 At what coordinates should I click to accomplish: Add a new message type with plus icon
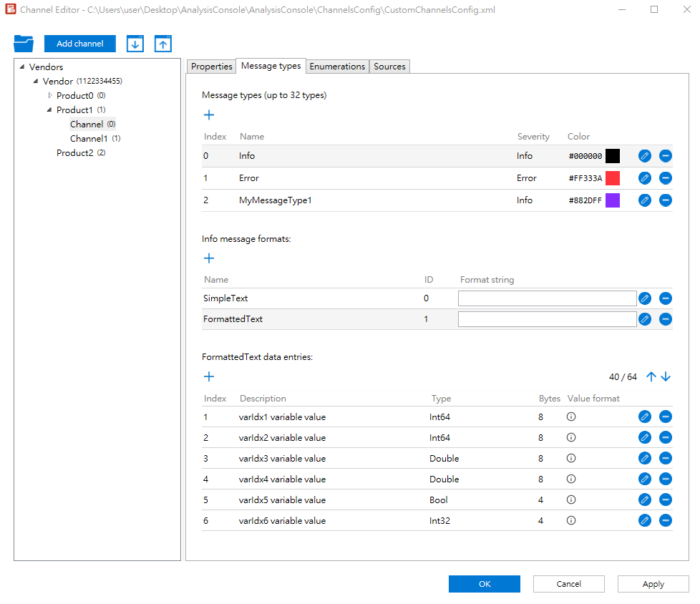pyautogui.click(x=209, y=115)
